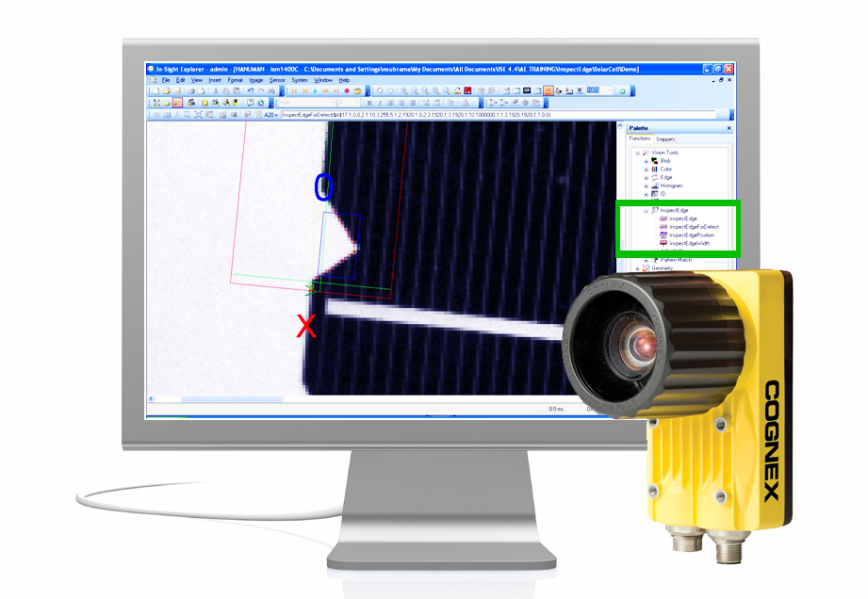This screenshot has width=868, height=599.
Task: Open the zoom percentage dropdown
Action: click(x=610, y=90)
